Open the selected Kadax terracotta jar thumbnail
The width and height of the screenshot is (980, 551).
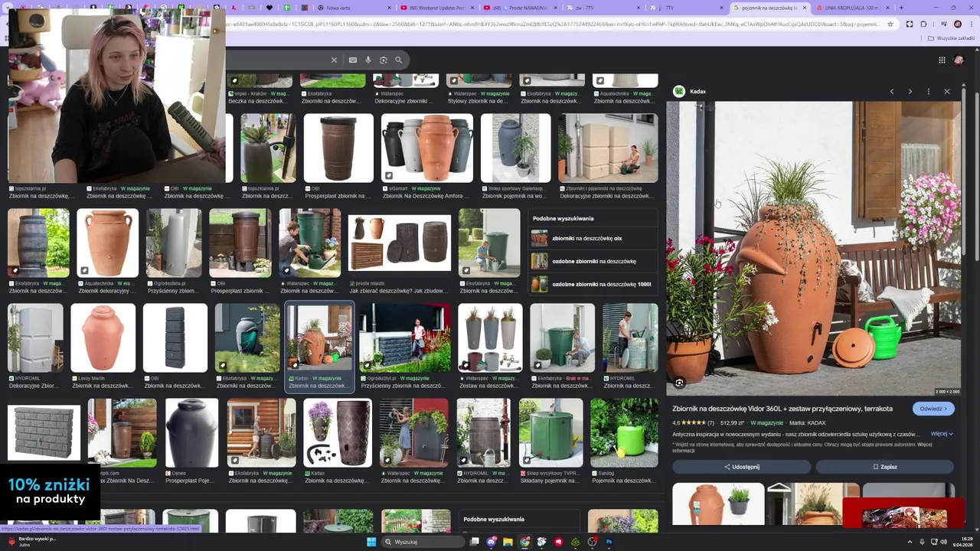coord(320,338)
